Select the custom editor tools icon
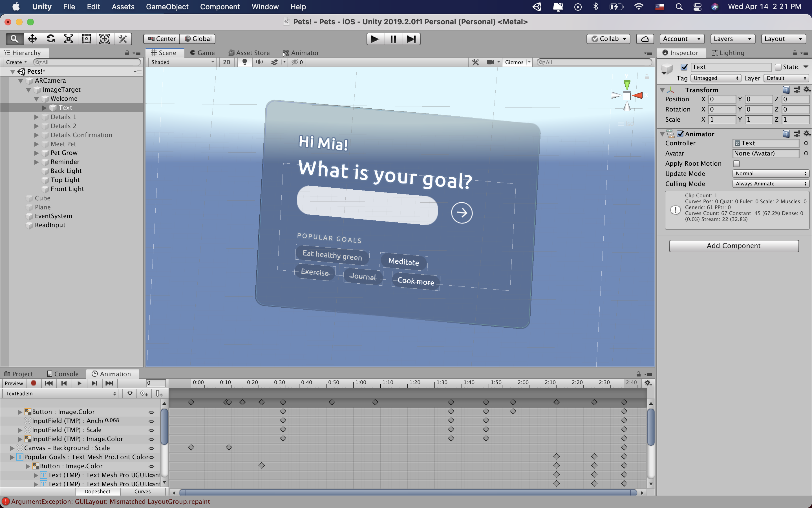The image size is (812, 508). 123,39
